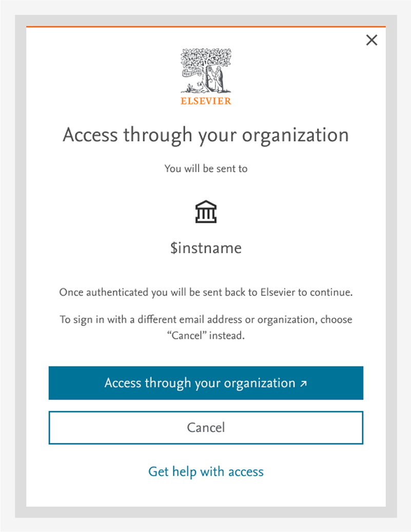The width and height of the screenshot is (411, 532).
Task: Click the Access through your organization heading
Action: click(206, 135)
